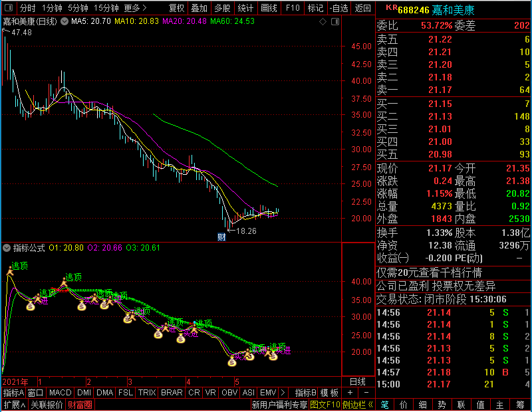The height and width of the screenshot is (412, 532).
Task: Open 关联报价 related quotes
Action: point(47,405)
